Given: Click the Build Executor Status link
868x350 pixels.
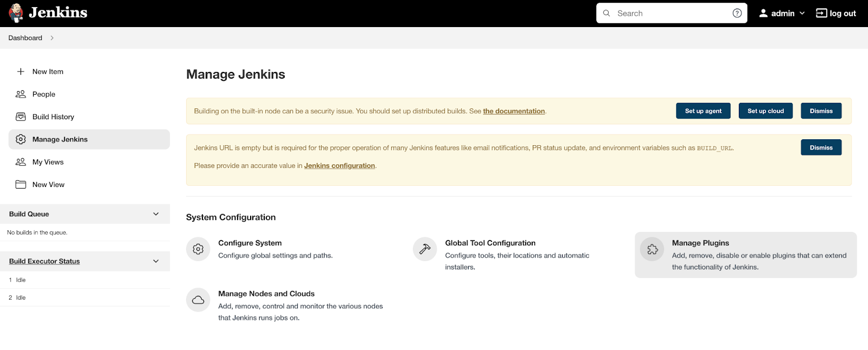Looking at the screenshot, I should (44, 261).
